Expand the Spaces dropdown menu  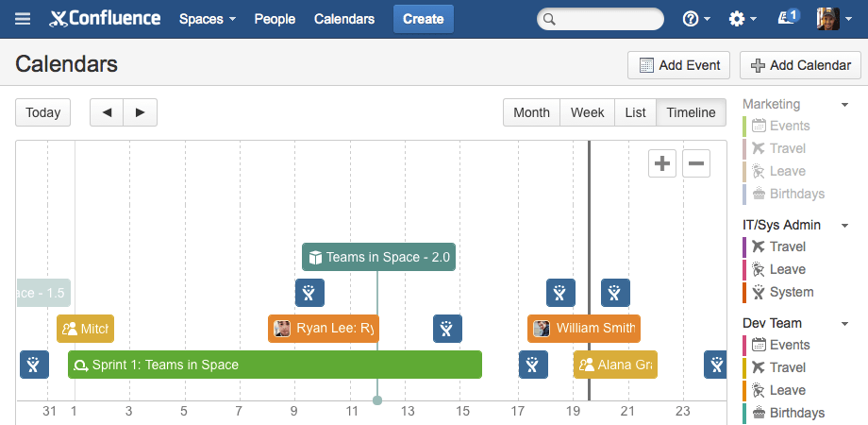point(207,19)
